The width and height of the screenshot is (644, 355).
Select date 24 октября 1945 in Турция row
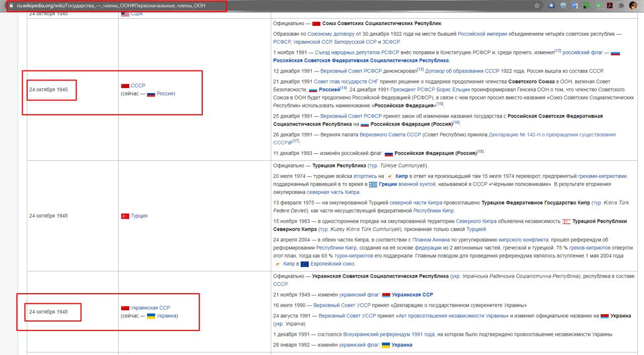48,216
